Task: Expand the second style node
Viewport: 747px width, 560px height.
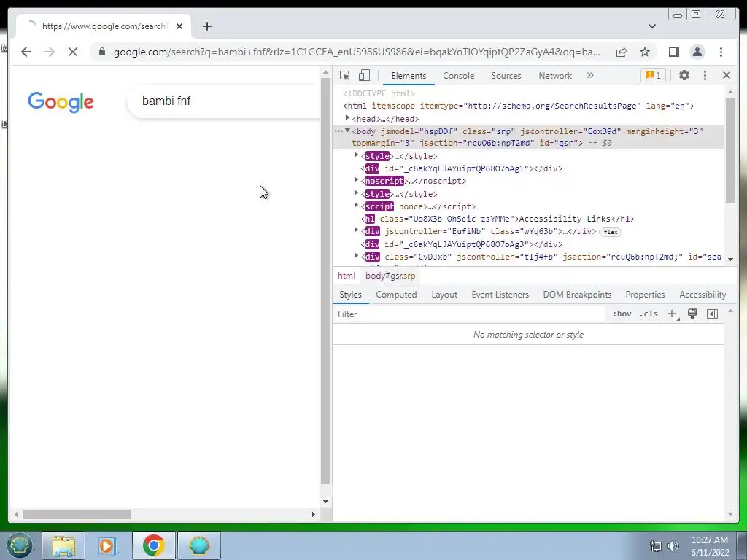Action: pos(356,192)
